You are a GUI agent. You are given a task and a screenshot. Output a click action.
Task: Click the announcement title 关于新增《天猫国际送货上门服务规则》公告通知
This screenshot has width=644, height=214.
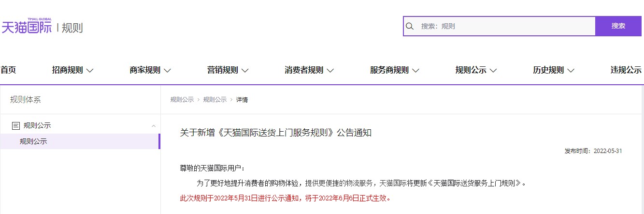[276, 133]
